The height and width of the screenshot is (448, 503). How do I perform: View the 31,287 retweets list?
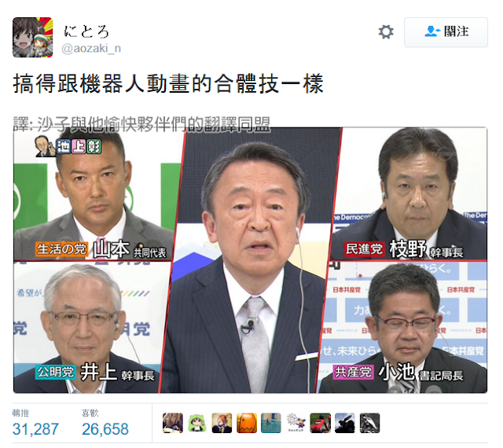pos(35,429)
